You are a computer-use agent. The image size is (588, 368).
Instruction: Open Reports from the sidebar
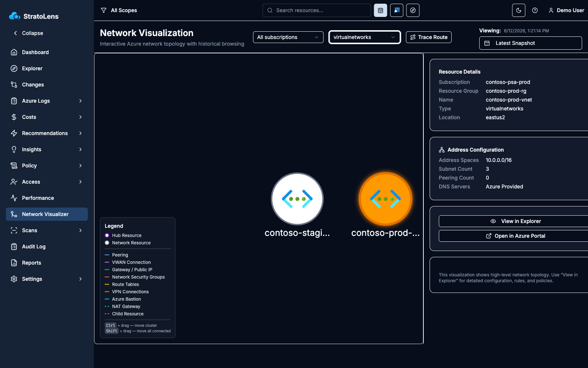click(x=47, y=263)
